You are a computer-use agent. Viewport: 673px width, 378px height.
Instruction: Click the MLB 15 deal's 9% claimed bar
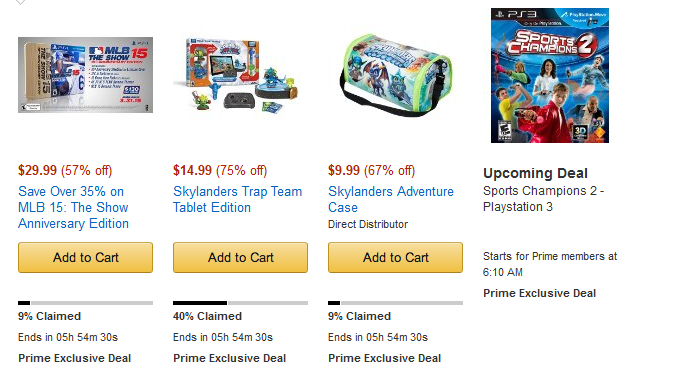pyautogui.click(x=85, y=303)
